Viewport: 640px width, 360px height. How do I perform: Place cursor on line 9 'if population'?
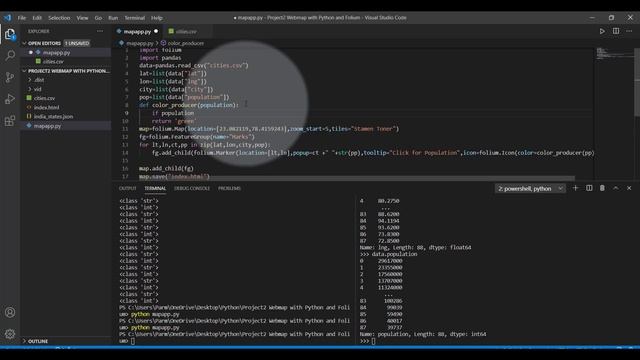pos(173,113)
